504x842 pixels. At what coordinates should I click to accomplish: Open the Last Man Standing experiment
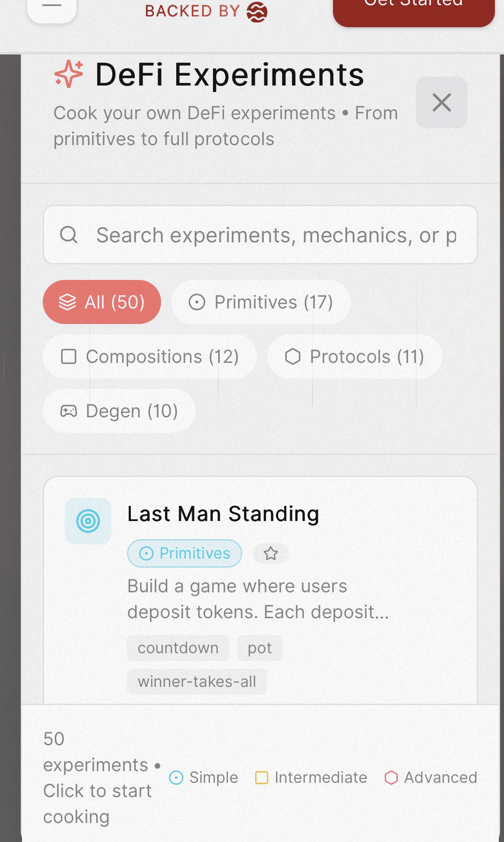click(223, 514)
